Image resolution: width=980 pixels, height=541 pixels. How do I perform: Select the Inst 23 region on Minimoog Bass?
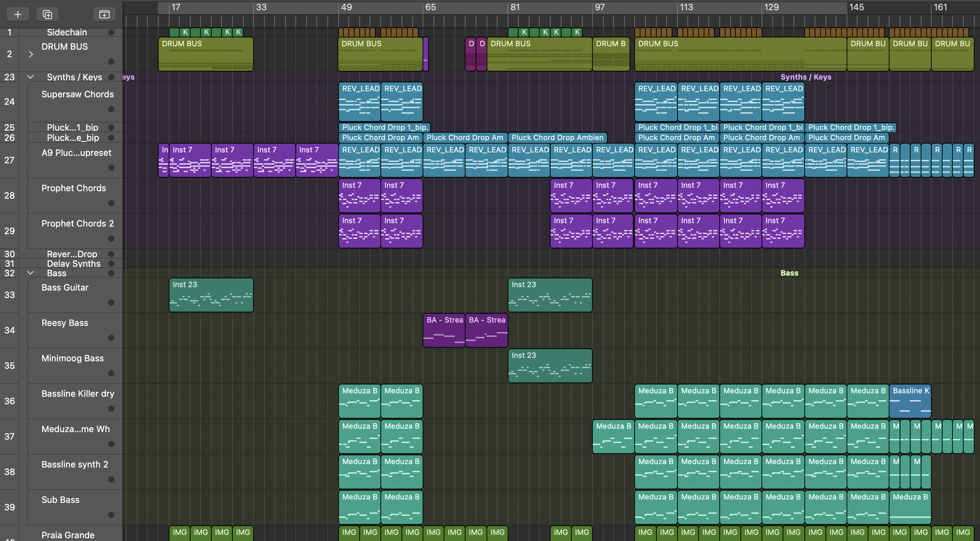click(550, 366)
